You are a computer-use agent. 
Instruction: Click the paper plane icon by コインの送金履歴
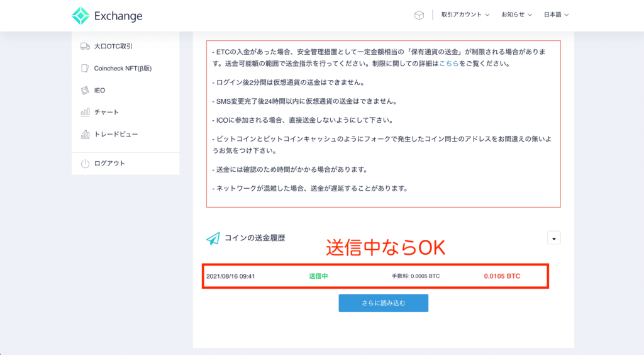(213, 239)
